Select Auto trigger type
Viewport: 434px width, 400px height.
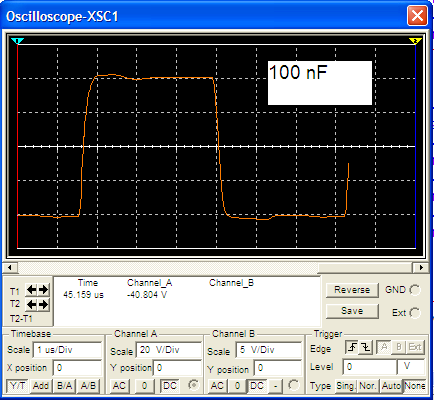point(391,386)
